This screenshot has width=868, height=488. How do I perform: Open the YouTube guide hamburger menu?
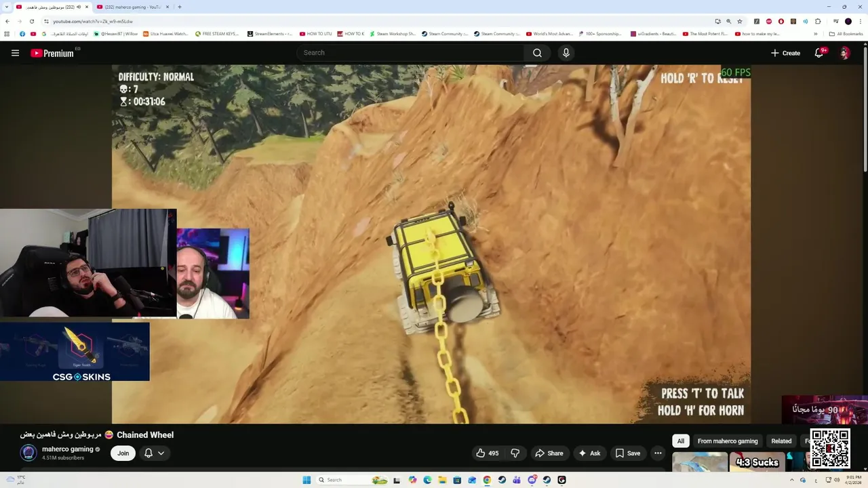[x=15, y=53]
